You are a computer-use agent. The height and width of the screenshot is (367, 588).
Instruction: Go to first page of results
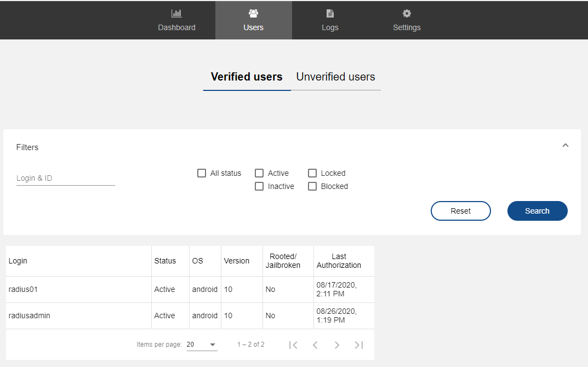coord(293,345)
